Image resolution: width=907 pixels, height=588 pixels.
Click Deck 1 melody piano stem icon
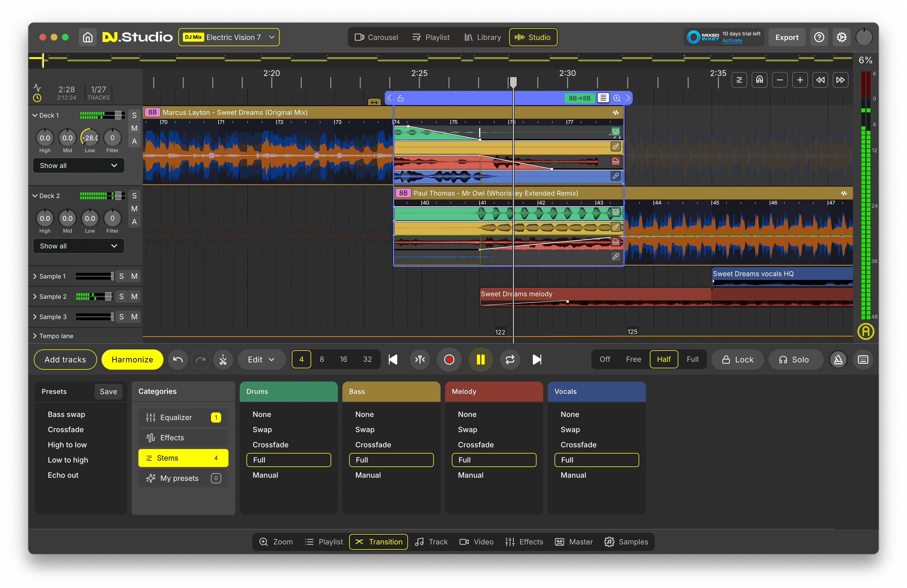pyautogui.click(x=616, y=161)
